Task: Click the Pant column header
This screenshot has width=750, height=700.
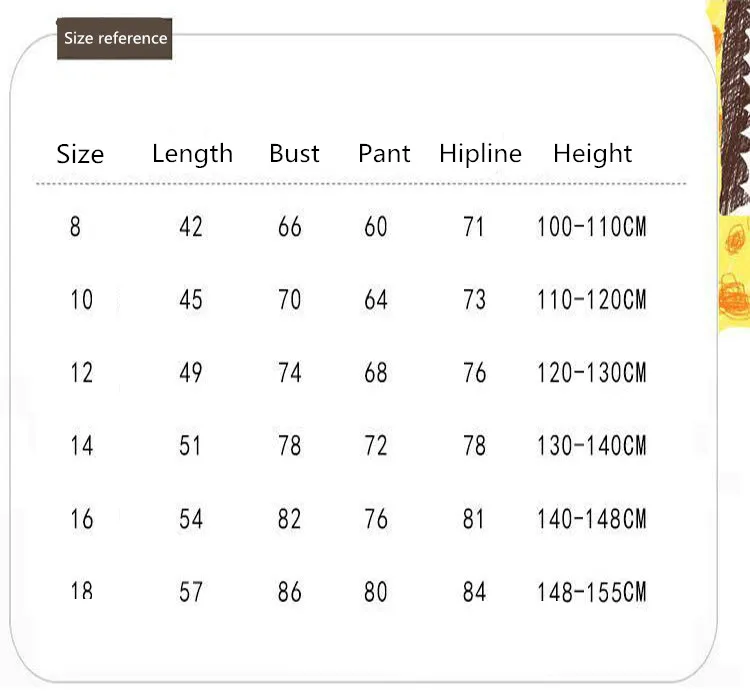Action: (x=384, y=154)
